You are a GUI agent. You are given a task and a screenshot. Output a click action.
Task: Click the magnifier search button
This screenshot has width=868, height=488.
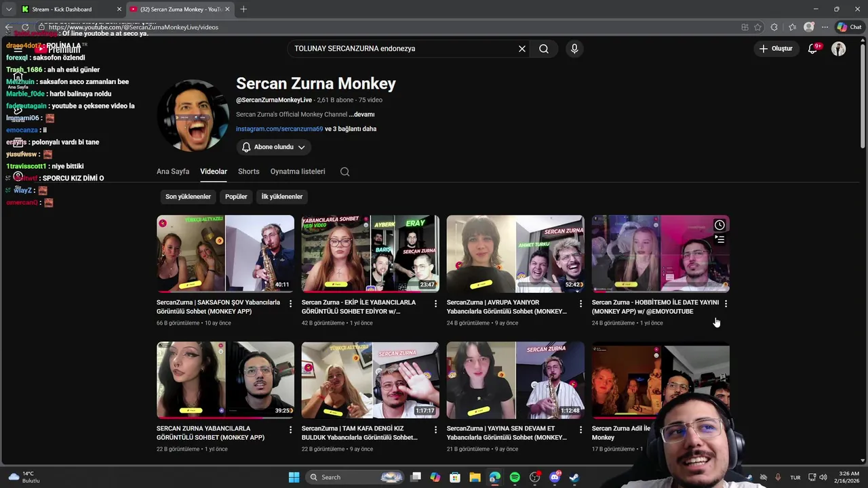pyautogui.click(x=544, y=49)
